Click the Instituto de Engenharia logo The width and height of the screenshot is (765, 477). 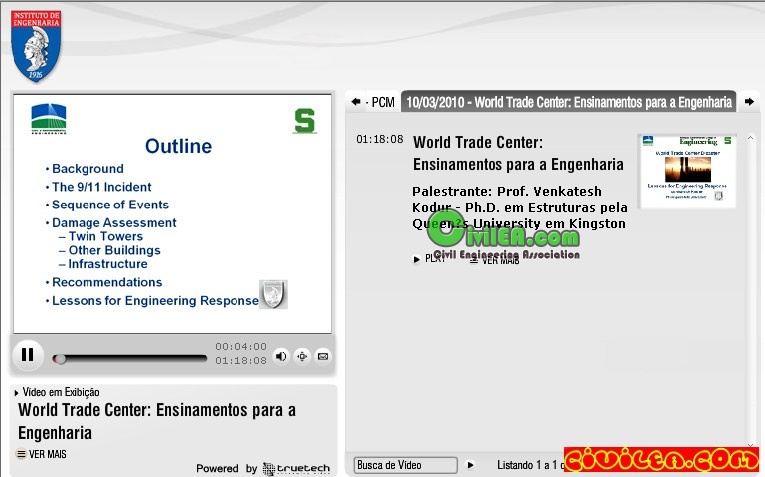point(36,46)
